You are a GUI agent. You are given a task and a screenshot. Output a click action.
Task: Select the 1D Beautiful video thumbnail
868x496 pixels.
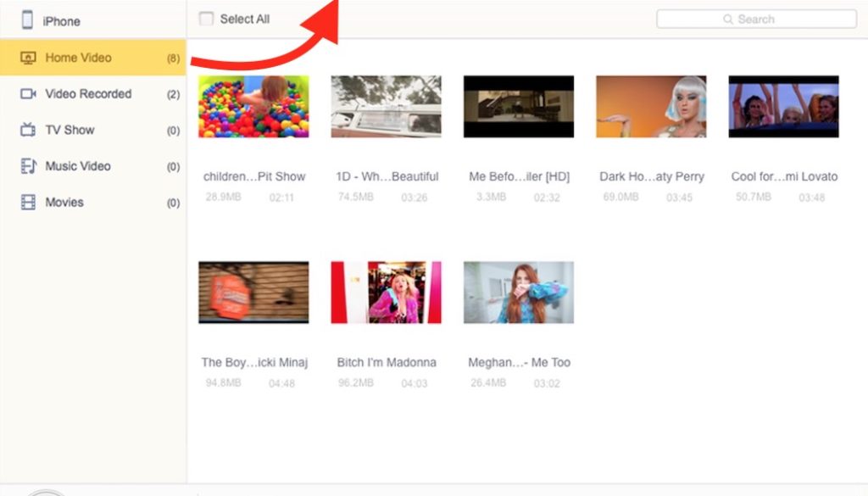coord(386,107)
